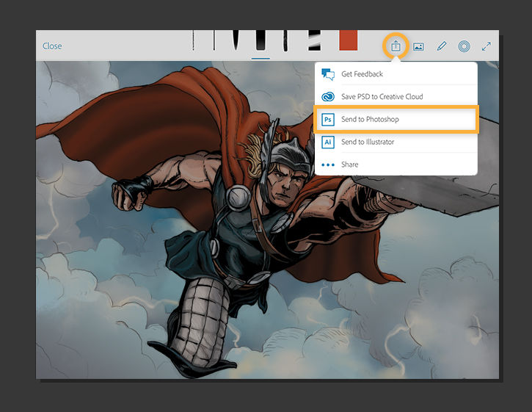Open the share/export icon in toolbar
The width and height of the screenshot is (532, 412).
pyautogui.click(x=395, y=46)
